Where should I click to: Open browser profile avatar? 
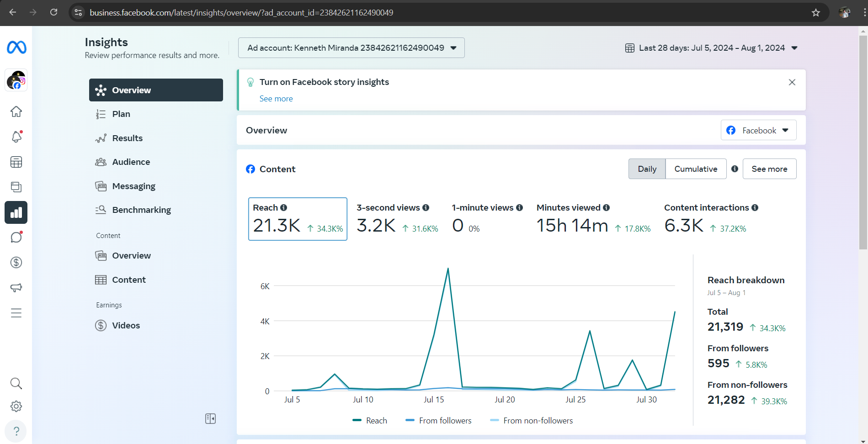tap(844, 12)
